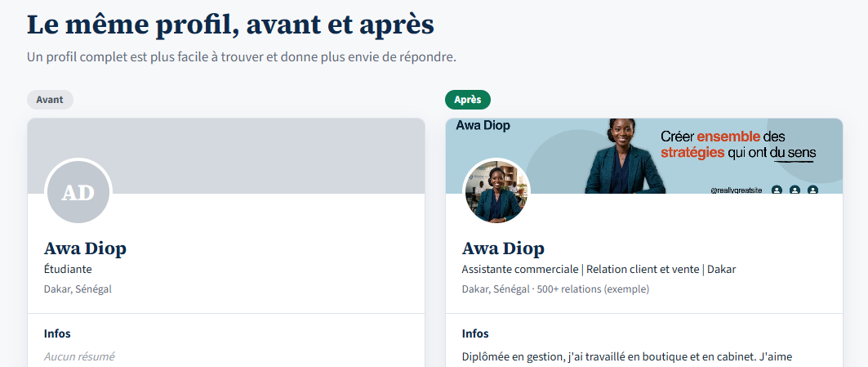Click the blue banner cover image

pos(643,156)
